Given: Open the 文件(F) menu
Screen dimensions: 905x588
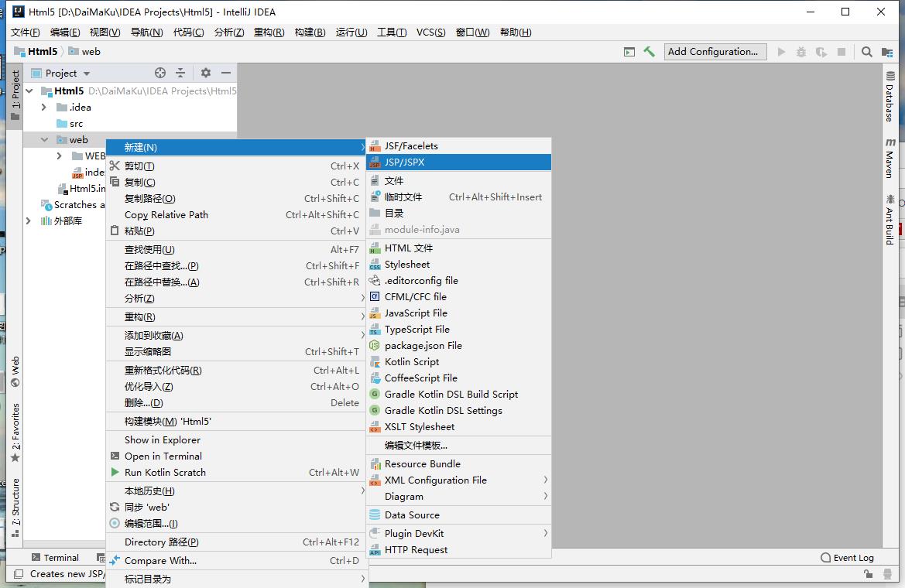Looking at the screenshot, I should tap(26, 32).
